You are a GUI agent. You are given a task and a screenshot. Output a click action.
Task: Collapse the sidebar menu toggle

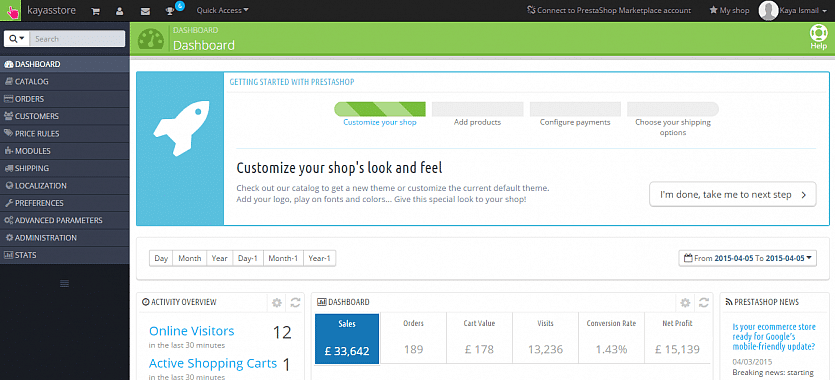tap(64, 283)
